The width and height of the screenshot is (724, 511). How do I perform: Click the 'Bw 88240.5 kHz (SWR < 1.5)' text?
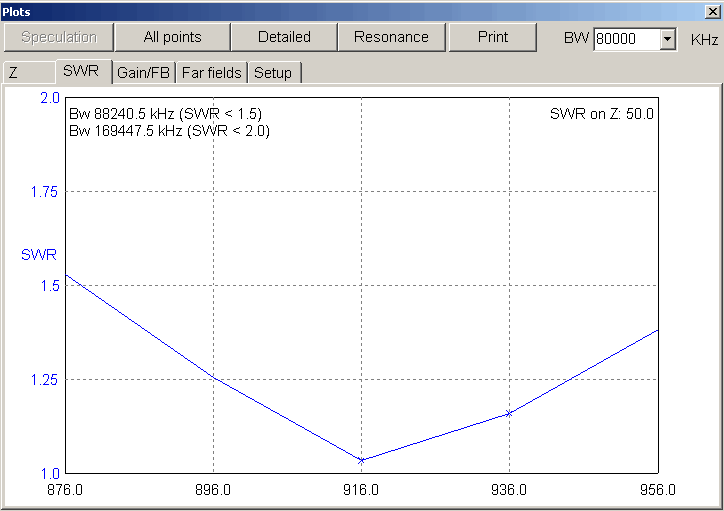165,114
